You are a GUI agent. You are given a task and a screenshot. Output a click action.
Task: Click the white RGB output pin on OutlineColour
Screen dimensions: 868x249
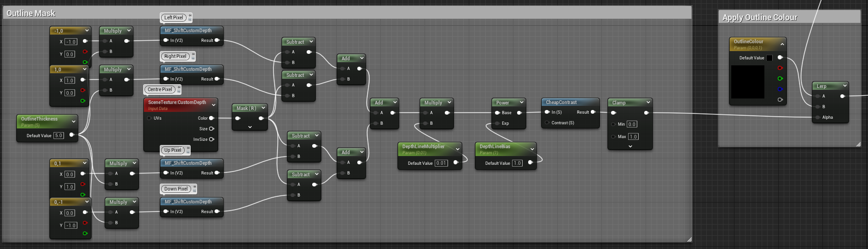pos(780,58)
